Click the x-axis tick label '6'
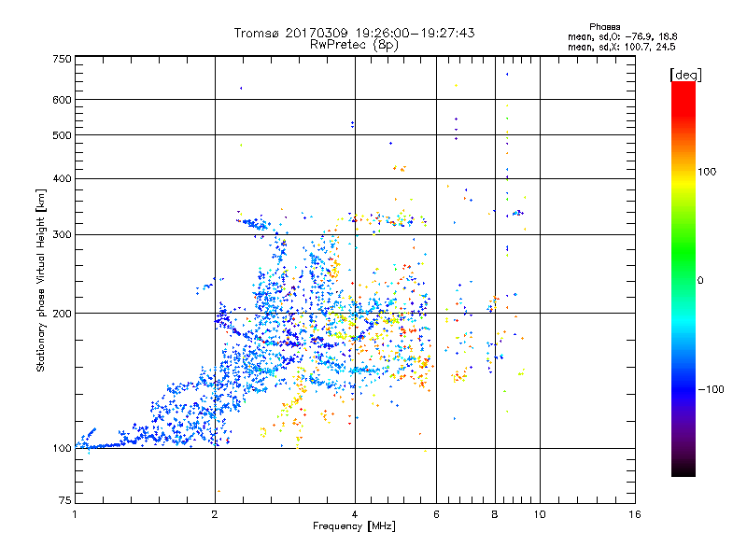 coord(436,514)
